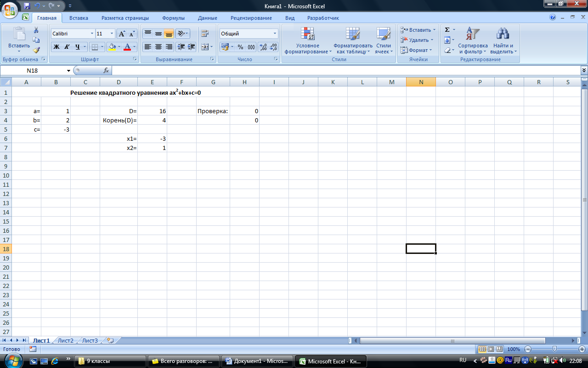Click the Office button

pyautogui.click(x=10, y=9)
